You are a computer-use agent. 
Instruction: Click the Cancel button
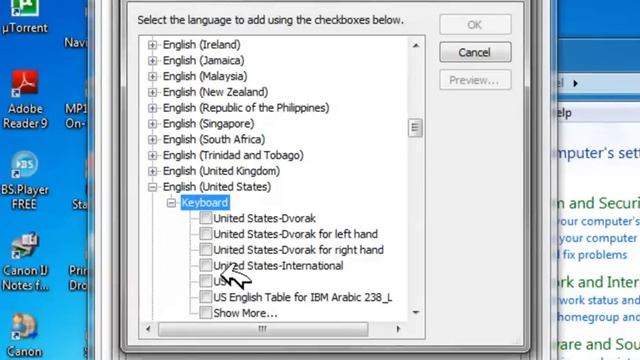point(475,52)
